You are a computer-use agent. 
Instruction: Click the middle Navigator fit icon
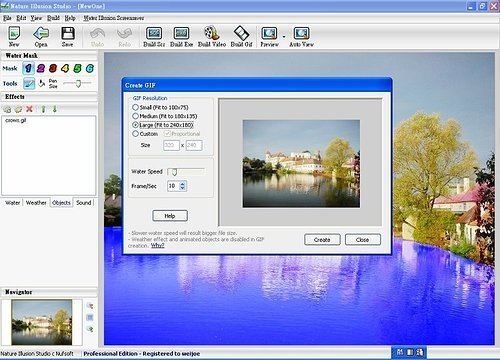click(x=90, y=317)
